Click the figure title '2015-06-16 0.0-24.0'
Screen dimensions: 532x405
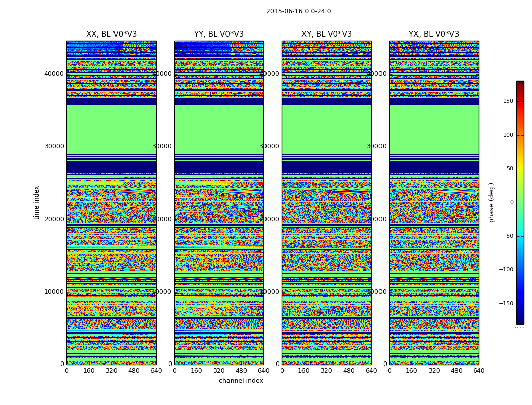click(298, 11)
